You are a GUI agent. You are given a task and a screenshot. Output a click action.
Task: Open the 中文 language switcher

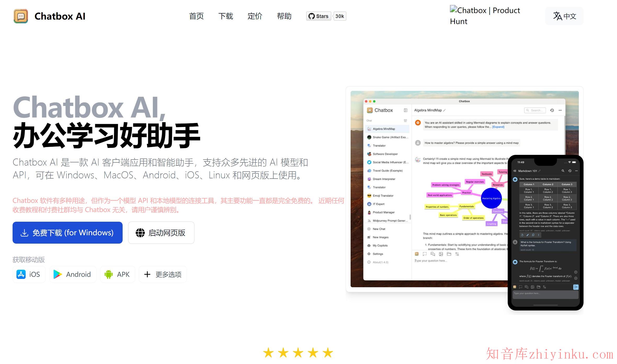coord(564,16)
